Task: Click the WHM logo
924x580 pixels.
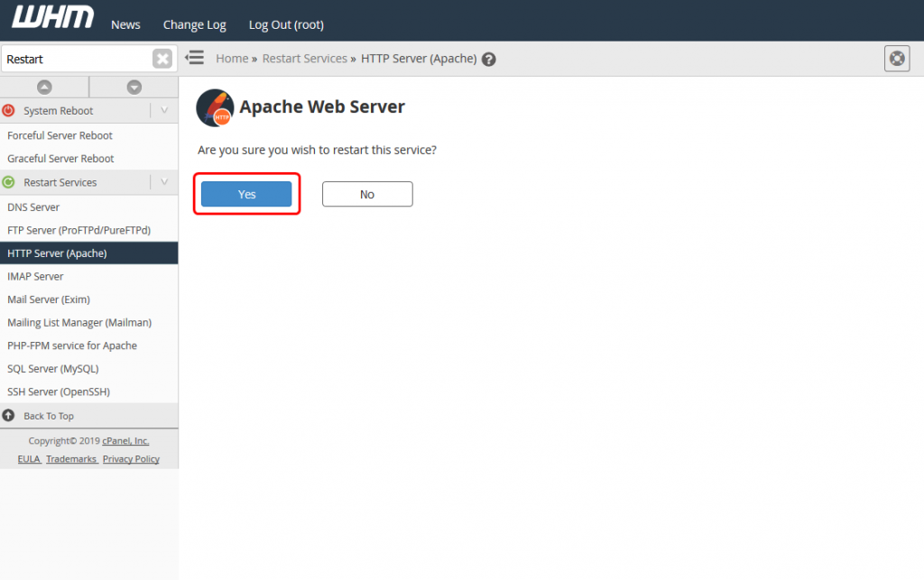Action: click(x=51, y=16)
